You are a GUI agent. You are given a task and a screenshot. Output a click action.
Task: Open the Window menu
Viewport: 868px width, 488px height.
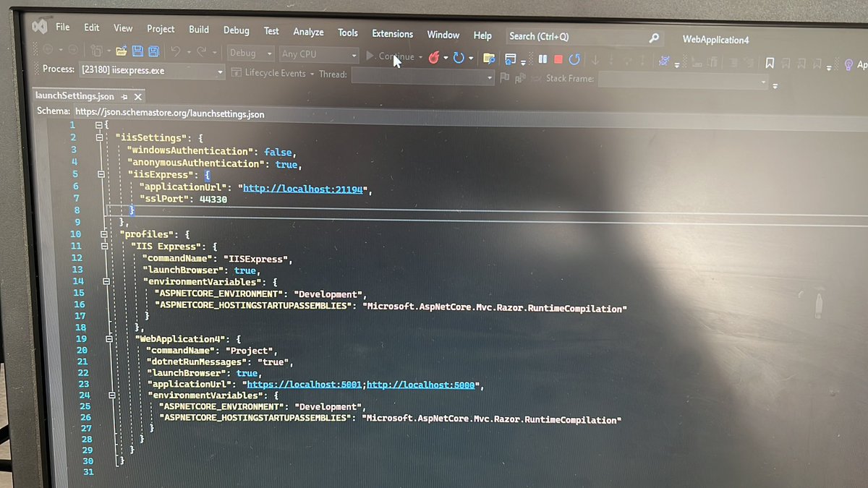tap(443, 35)
